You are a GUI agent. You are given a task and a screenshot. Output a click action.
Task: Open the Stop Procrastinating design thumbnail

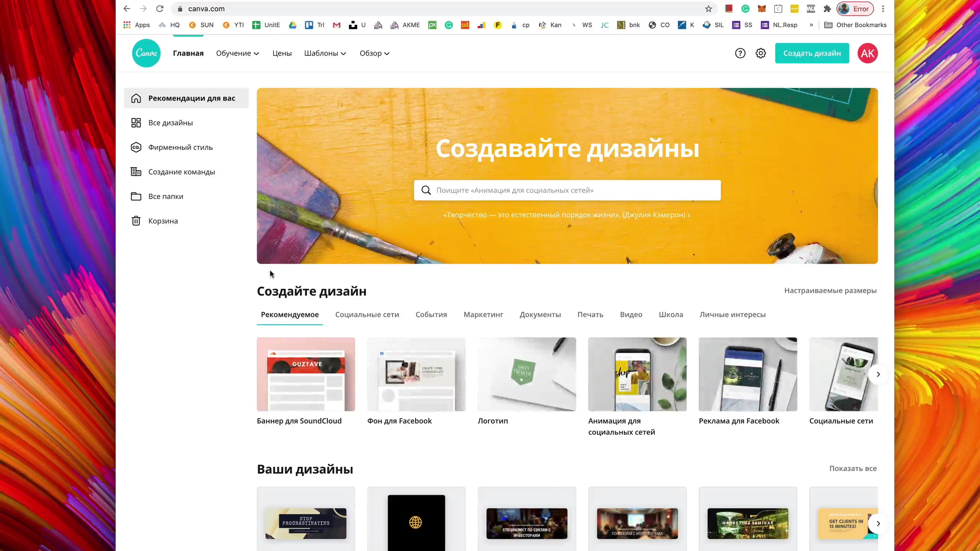pyautogui.click(x=306, y=523)
